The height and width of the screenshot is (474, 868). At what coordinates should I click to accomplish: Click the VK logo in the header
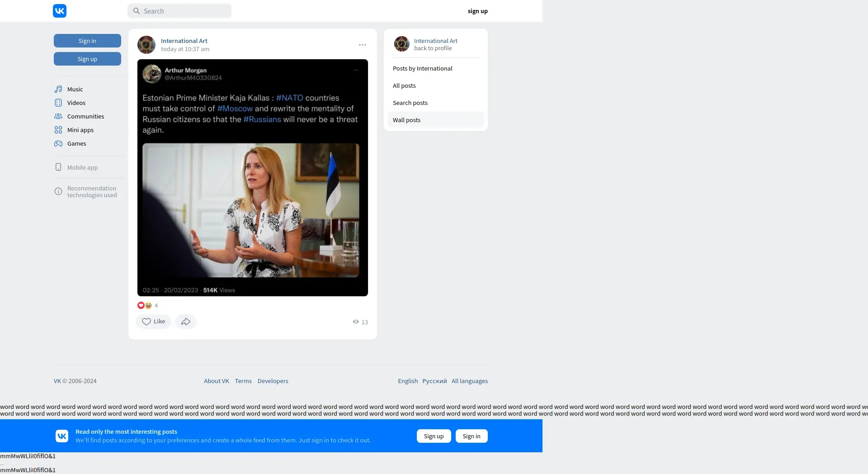coord(60,11)
